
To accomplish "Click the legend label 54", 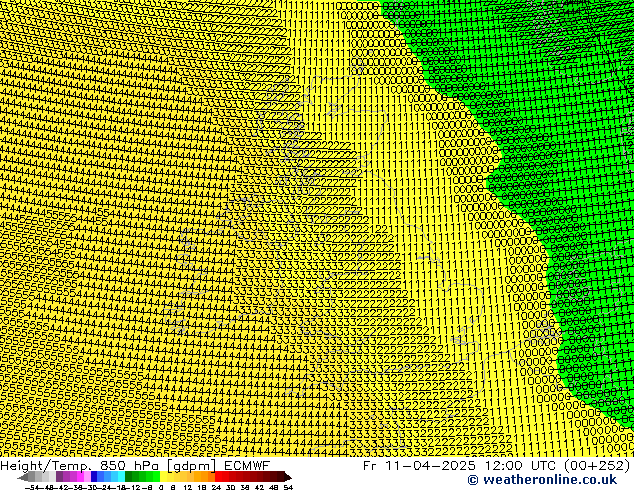I will 287,488.
